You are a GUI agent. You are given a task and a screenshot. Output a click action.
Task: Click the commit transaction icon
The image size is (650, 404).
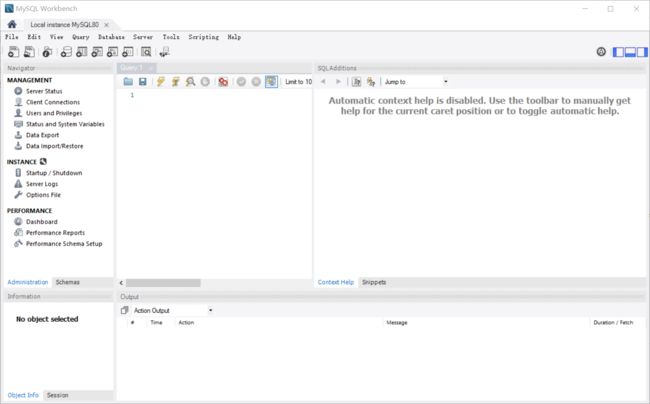(241, 82)
